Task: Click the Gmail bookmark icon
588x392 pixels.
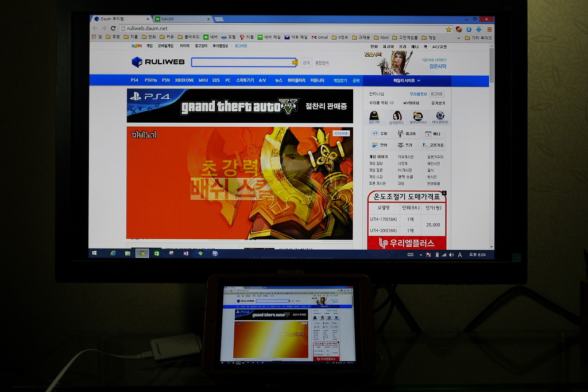Action: click(314, 37)
